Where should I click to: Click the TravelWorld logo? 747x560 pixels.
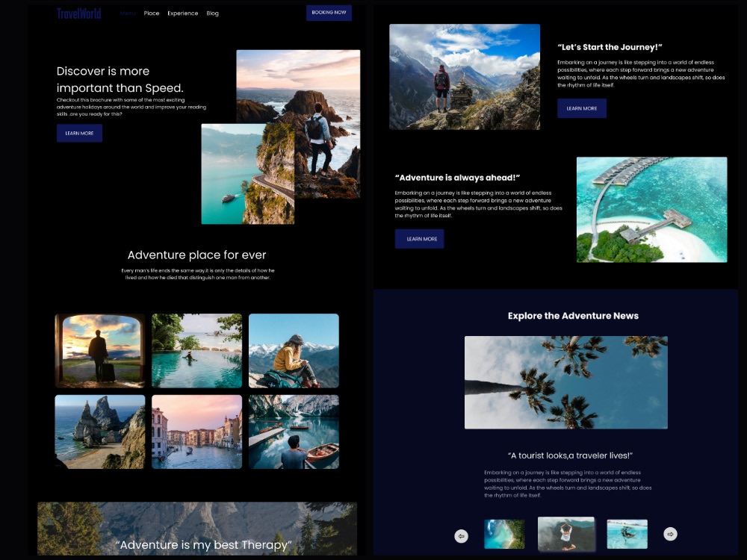coord(79,13)
